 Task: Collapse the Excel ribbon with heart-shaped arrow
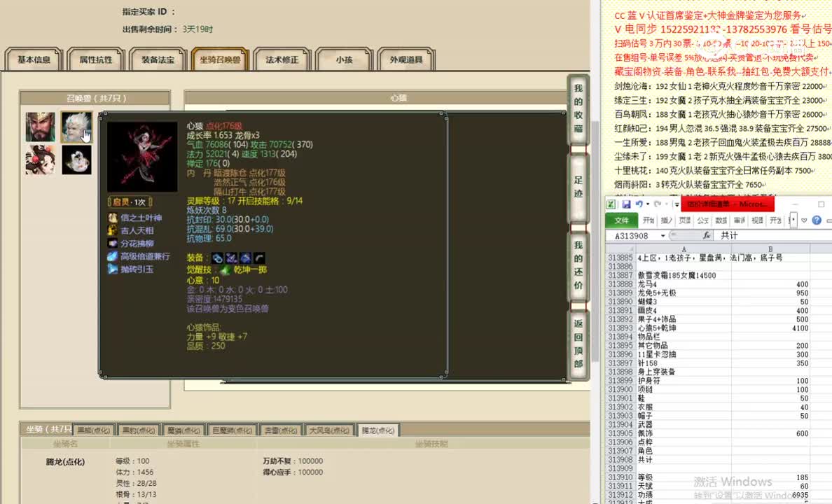pos(805,220)
